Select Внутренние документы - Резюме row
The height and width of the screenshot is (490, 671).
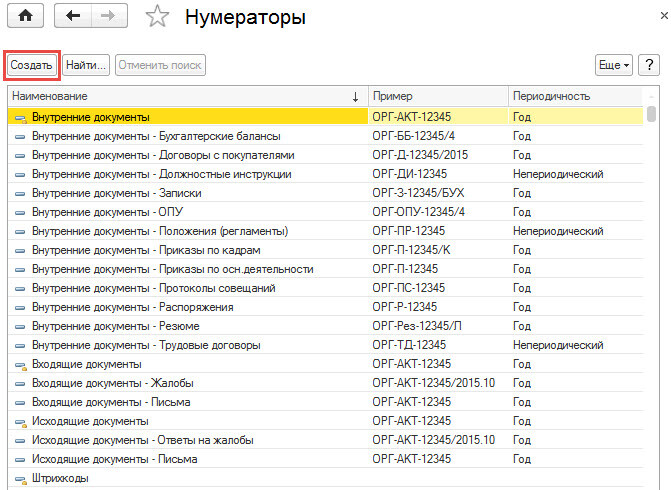pos(325,326)
